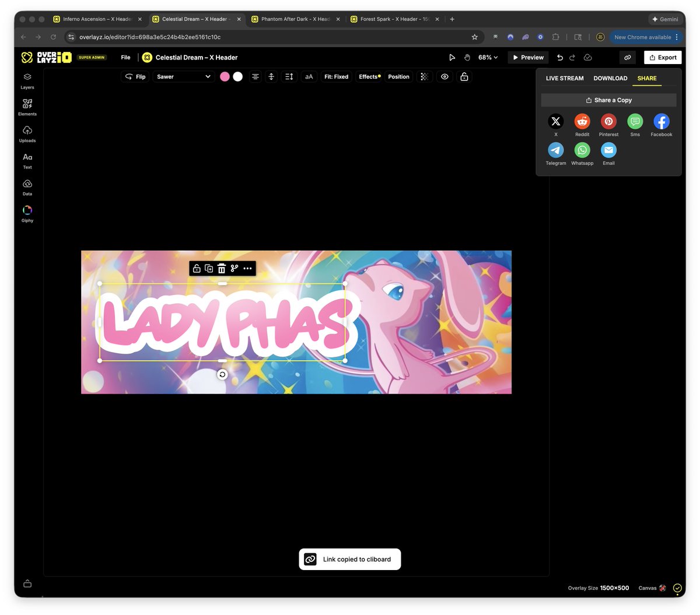The height and width of the screenshot is (615, 700).
Task: Switch to Inferno Ascension browser tab
Action: tap(97, 19)
